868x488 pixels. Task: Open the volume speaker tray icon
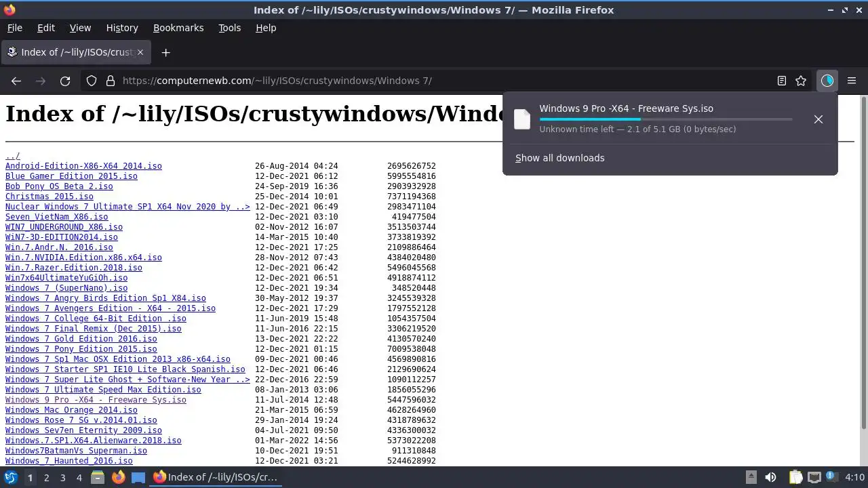click(x=770, y=477)
